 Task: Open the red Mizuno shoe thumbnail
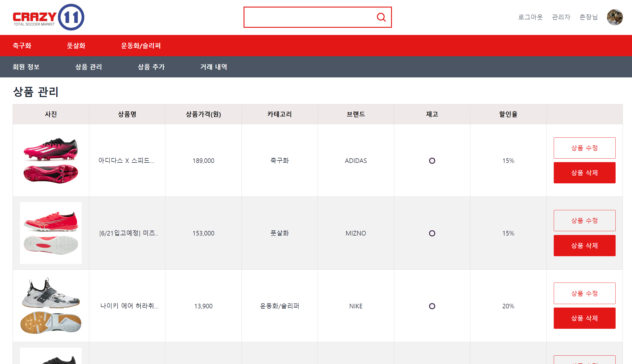tap(51, 233)
